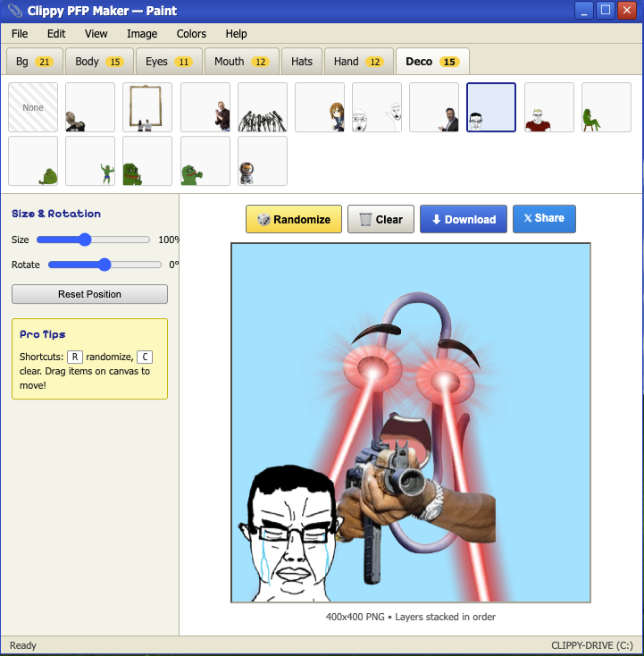Choose the man in suit decoration
Screen dimensions: 644x656
[x=434, y=107]
